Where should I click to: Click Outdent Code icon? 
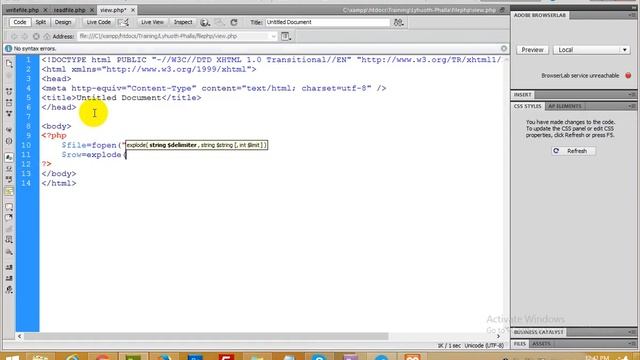click(x=9, y=278)
